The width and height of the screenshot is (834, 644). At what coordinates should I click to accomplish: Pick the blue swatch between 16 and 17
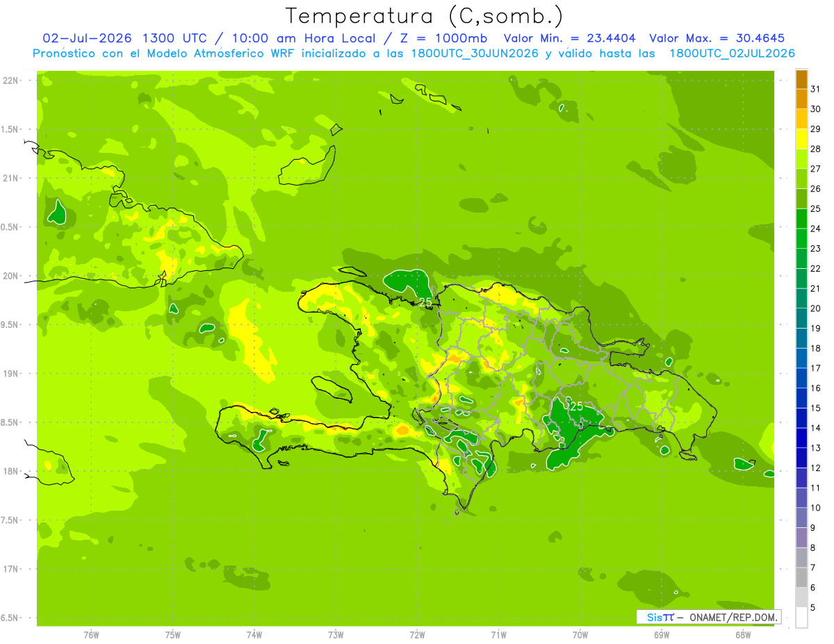[801, 378]
